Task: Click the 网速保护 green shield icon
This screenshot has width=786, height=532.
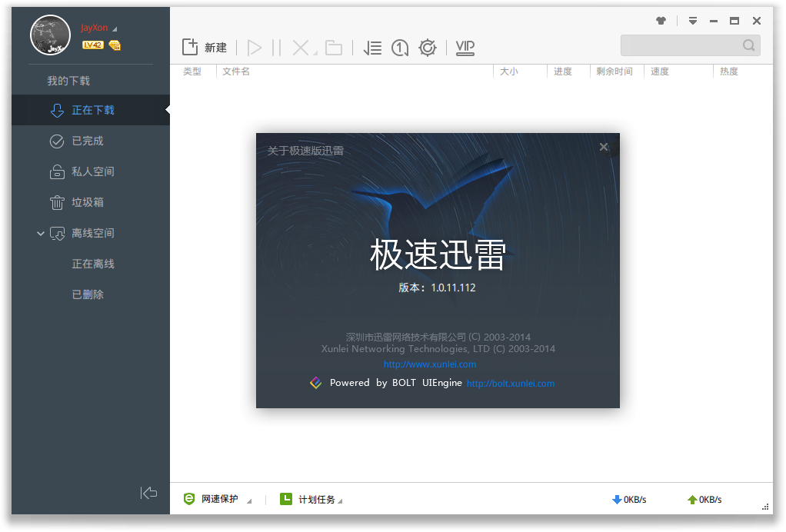Action: tap(189, 499)
